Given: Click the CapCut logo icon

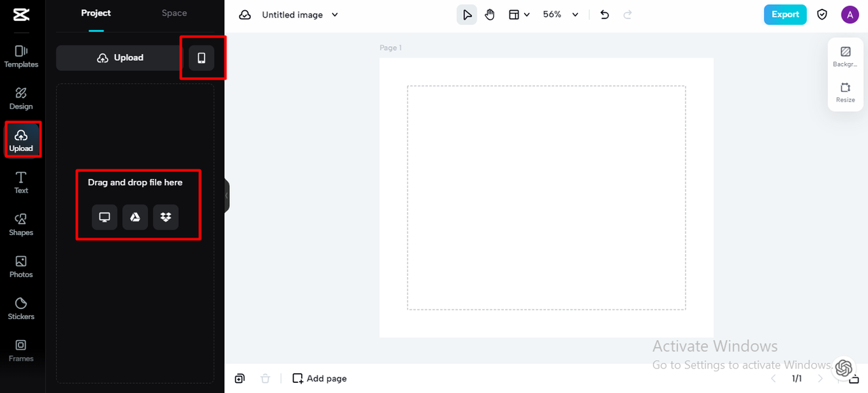Looking at the screenshot, I should click(x=21, y=14).
